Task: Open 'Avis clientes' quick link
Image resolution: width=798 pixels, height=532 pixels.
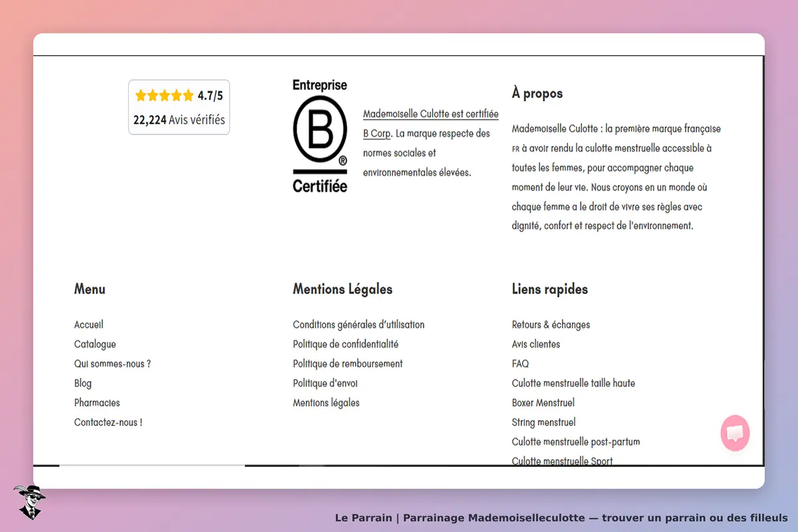Action: (536, 344)
